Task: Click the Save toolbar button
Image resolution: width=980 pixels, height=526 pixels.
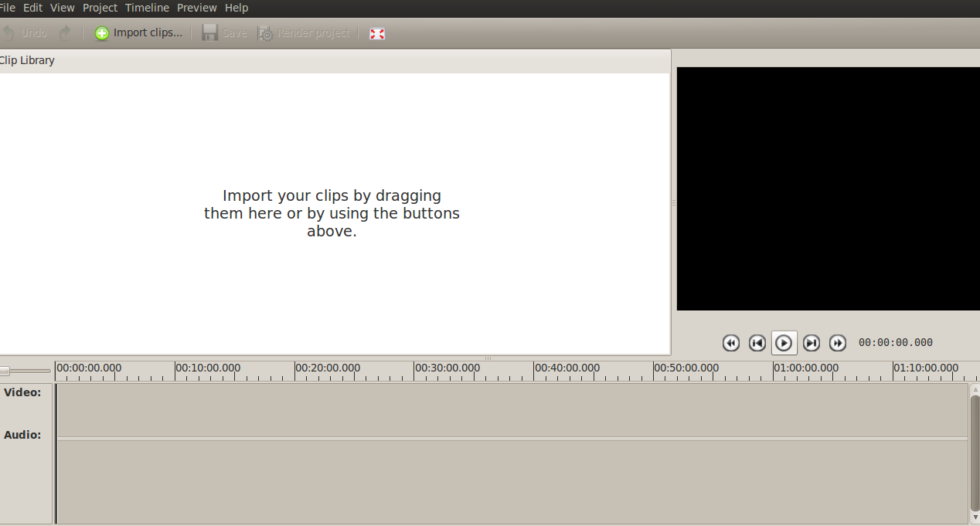Action: 224,33
